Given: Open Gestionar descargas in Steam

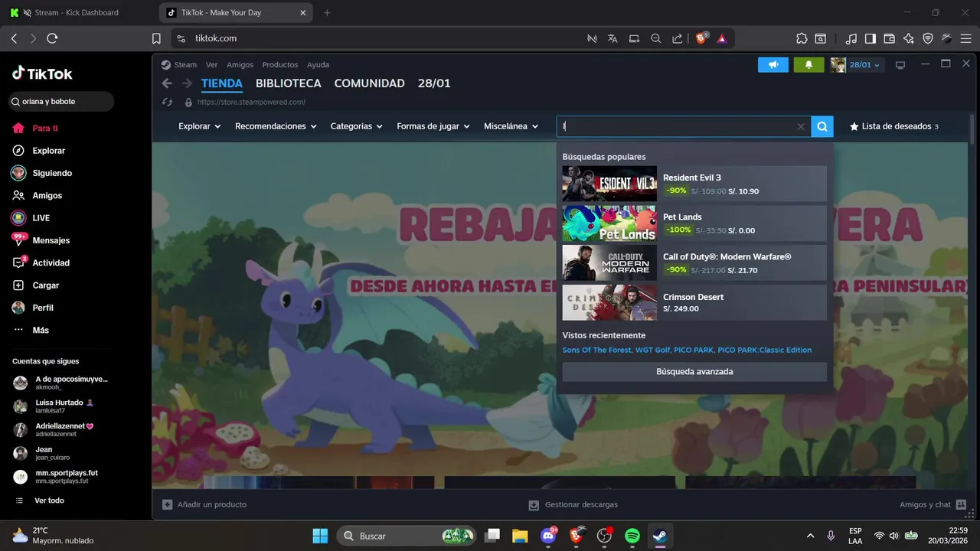Looking at the screenshot, I should click(x=573, y=504).
